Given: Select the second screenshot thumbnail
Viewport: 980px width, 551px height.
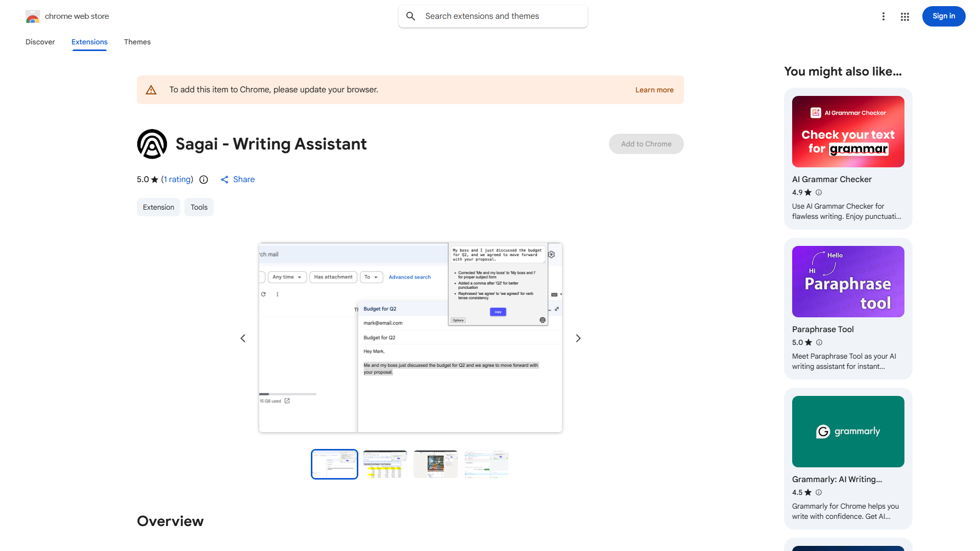Looking at the screenshot, I should coord(385,464).
